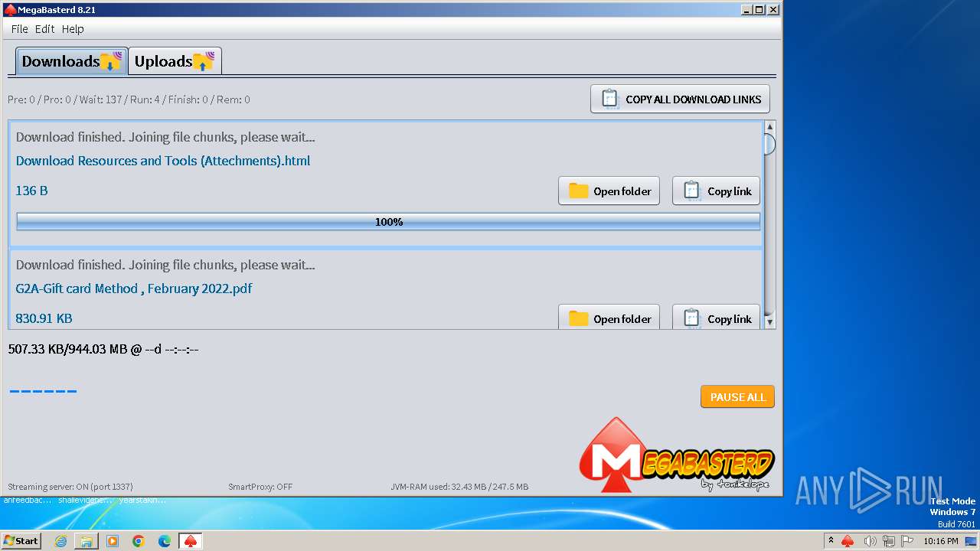Launch Google Chrome from taskbar
This screenshot has width=980, height=551.
[139, 541]
